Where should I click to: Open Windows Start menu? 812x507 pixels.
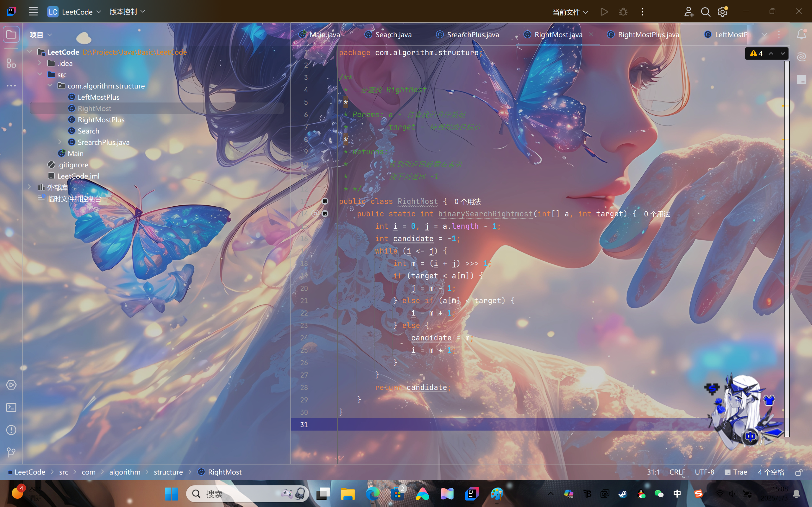(171, 494)
